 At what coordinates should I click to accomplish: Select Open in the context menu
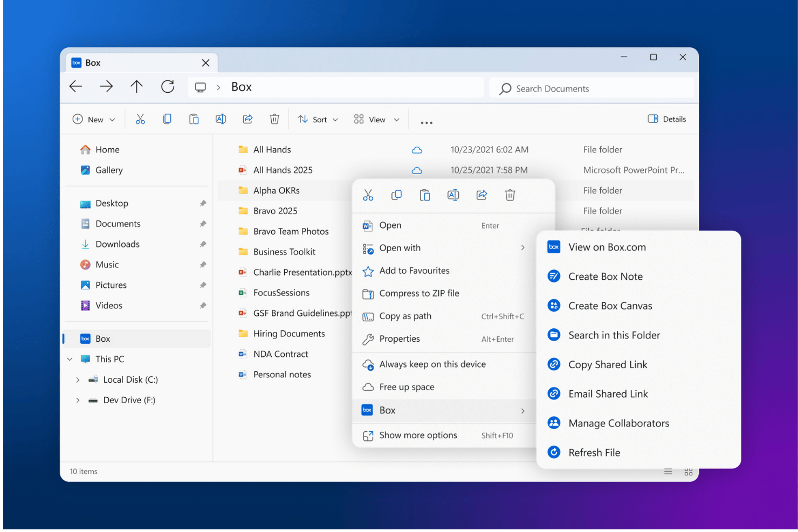click(445, 225)
